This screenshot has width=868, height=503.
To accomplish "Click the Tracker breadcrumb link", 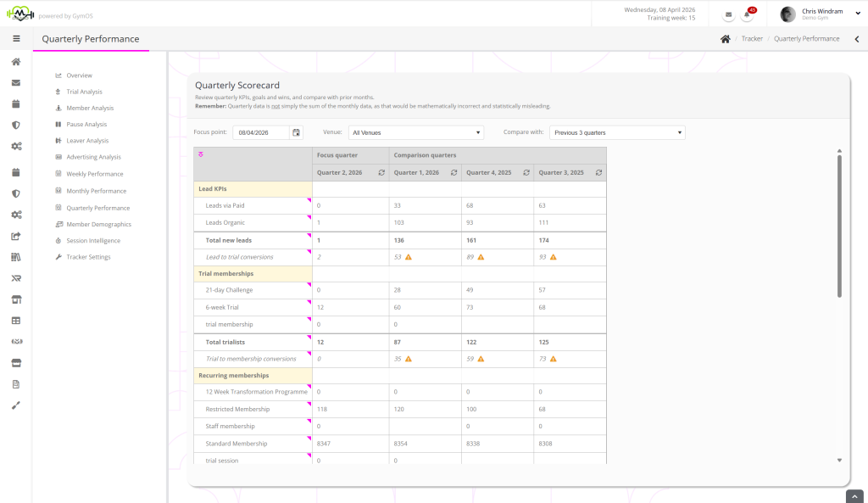I will coord(751,39).
